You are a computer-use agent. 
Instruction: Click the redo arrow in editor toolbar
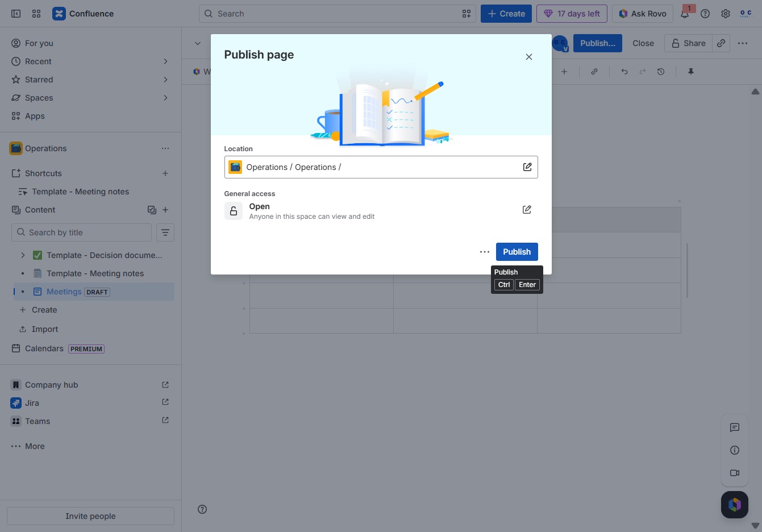pos(643,72)
